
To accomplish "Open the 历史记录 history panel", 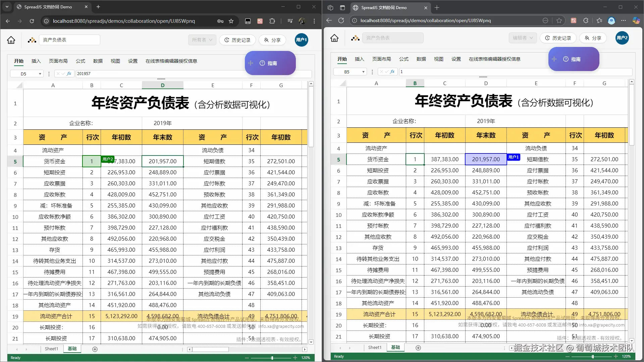I will (x=237, y=40).
